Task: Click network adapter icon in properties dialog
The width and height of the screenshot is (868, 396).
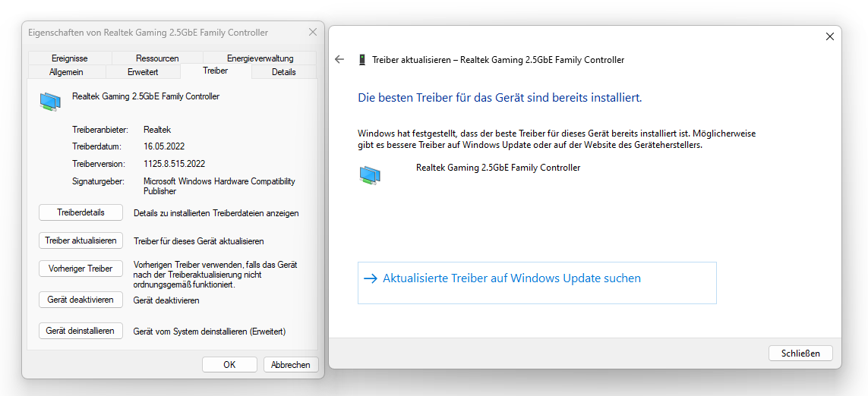Action: click(x=50, y=102)
